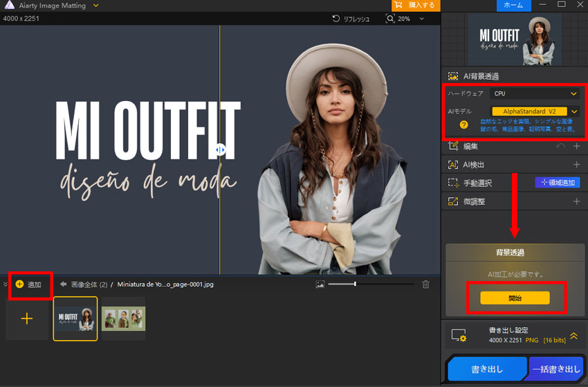The width and height of the screenshot is (588, 387).
Task: Open the Aiarty Image Matting title menu
Action: click(95, 5)
